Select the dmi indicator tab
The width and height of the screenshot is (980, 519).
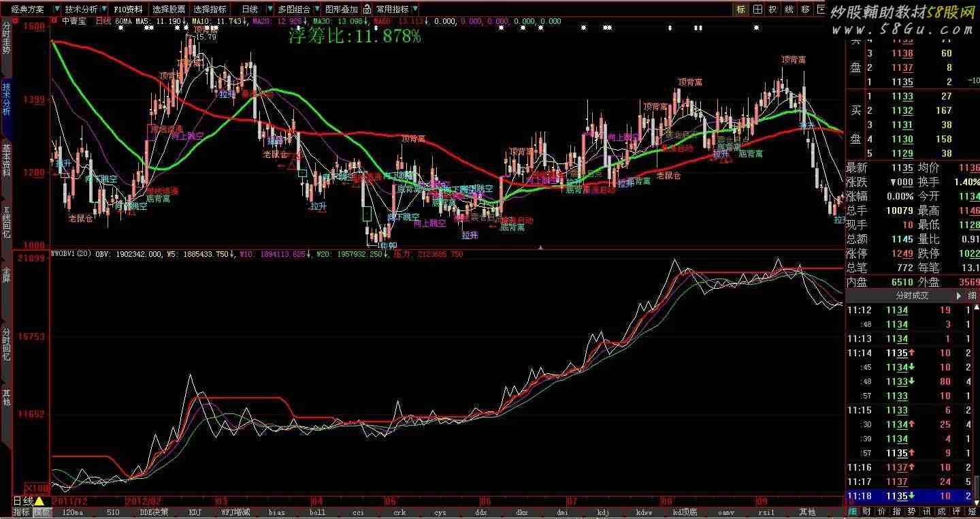(x=562, y=513)
